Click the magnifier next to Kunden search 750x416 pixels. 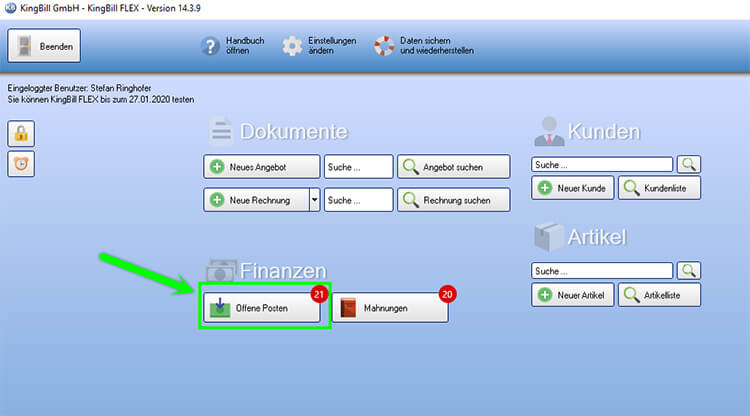pyautogui.click(x=689, y=164)
